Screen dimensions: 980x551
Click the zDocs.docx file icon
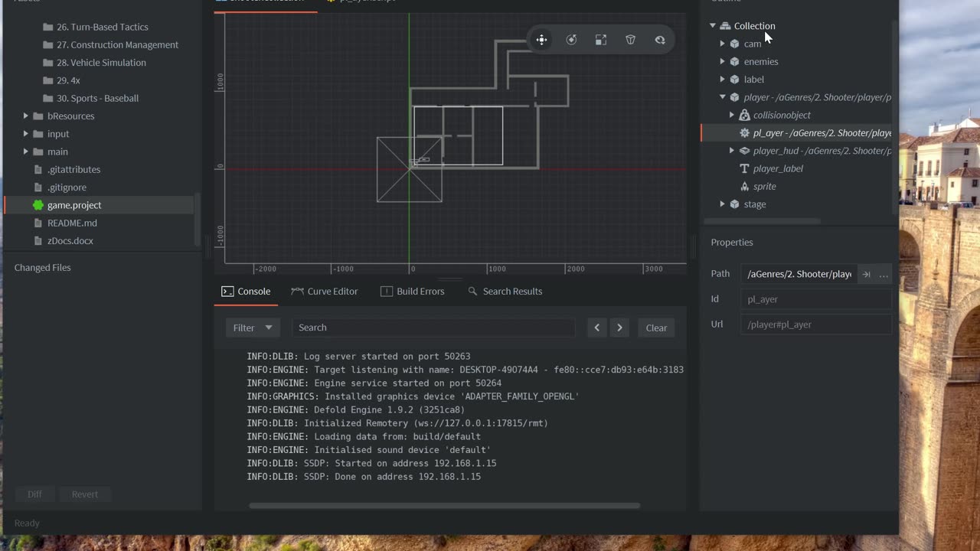[x=38, y=240]
